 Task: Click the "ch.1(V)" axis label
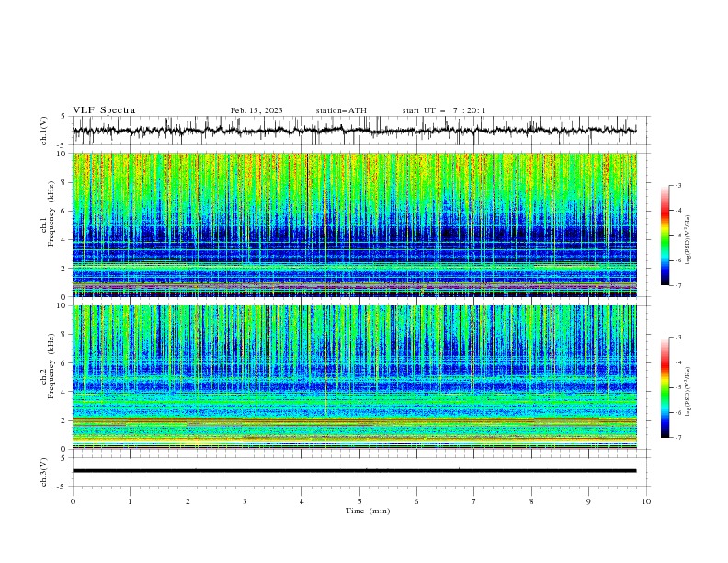pyautogui.click(x=44, y=131)
